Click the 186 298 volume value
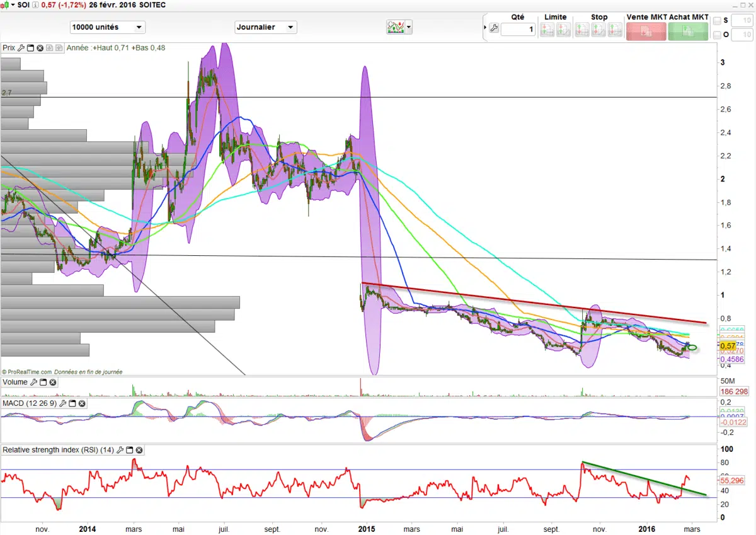This screenshot has height=535, width=756. pos(733,391)
